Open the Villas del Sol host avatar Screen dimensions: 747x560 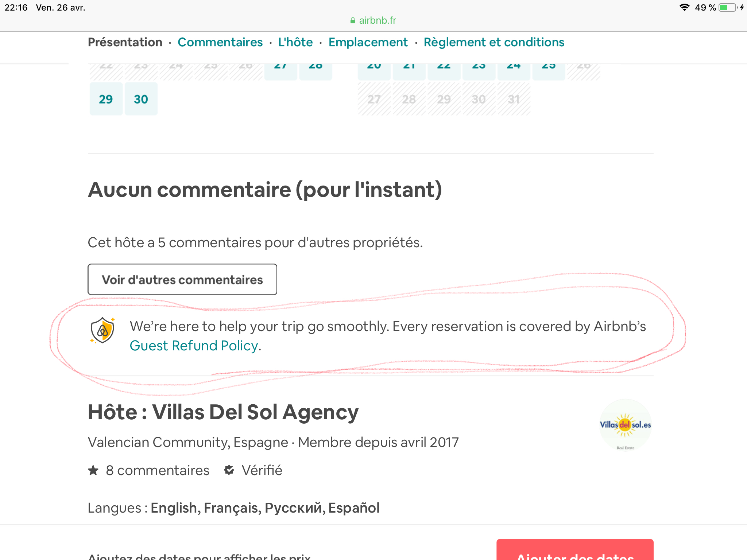[625, 425]
